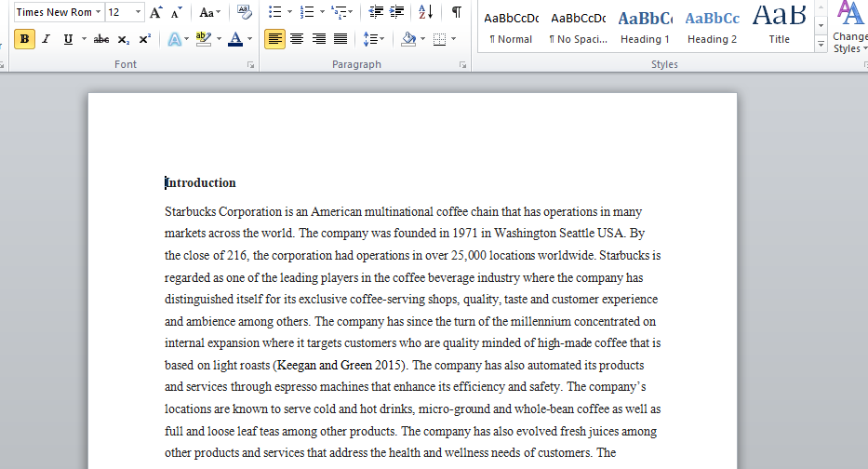The height and width of the screenshot is (469, 868).
Task: Toggle Italic formatting
Action: [x=46, y=39]
